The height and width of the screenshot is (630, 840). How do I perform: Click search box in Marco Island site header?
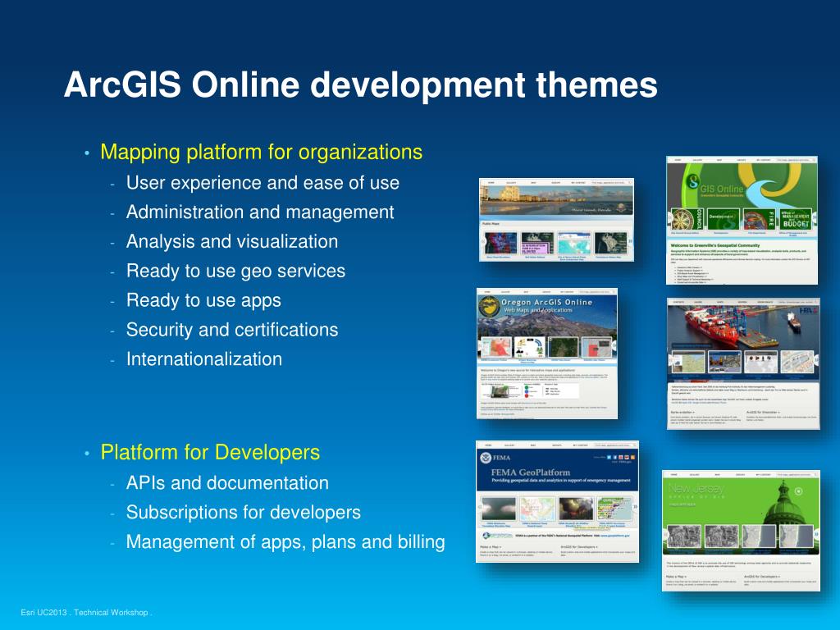tap(611, 183)
